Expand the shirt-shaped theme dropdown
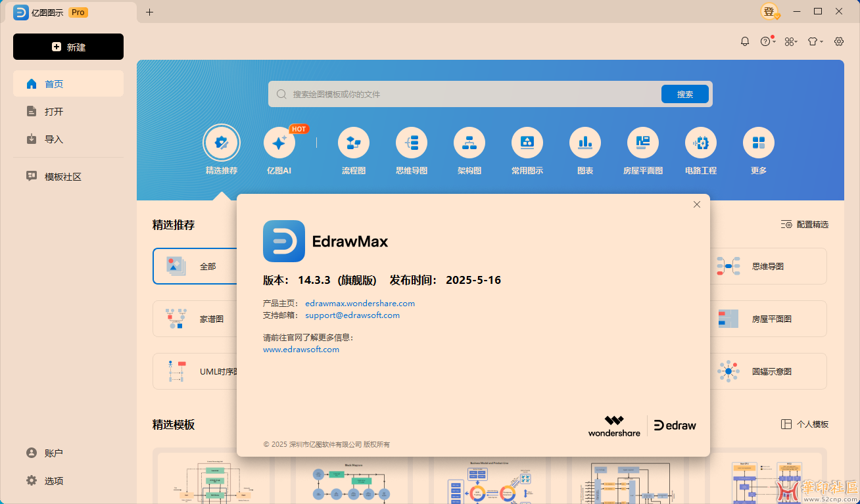The image size is (860, 504). [814, 41]
